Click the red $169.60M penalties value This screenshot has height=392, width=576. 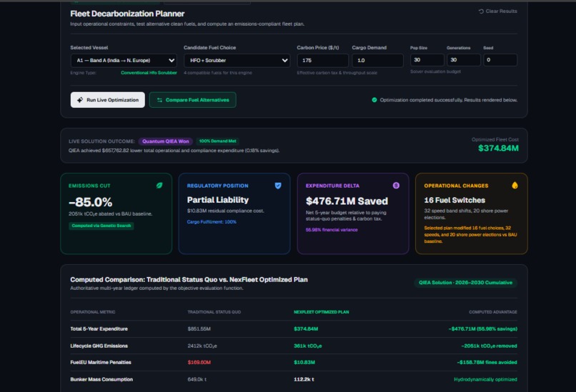coord(199,362)
